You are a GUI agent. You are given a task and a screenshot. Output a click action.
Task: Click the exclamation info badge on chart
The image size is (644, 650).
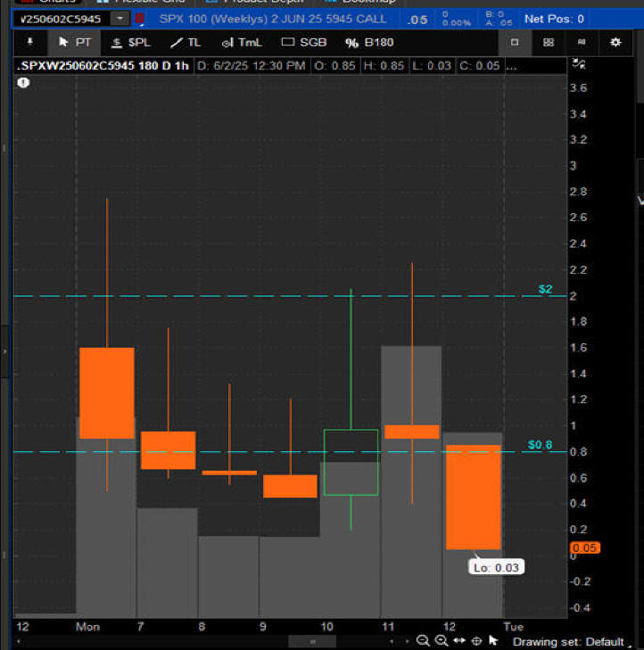pyautogui.click(x=23, y=82)
